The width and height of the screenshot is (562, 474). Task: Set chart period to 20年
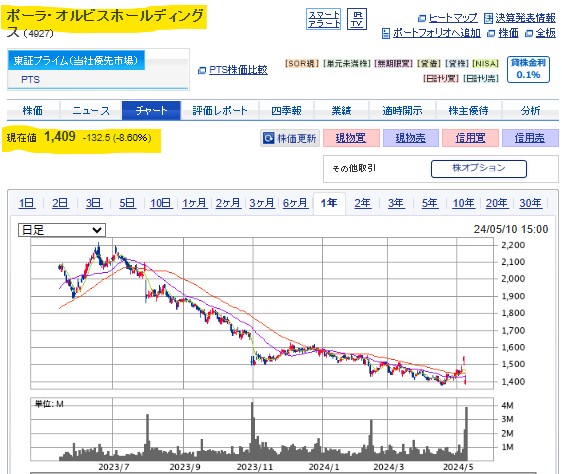[x=497, y=203]
